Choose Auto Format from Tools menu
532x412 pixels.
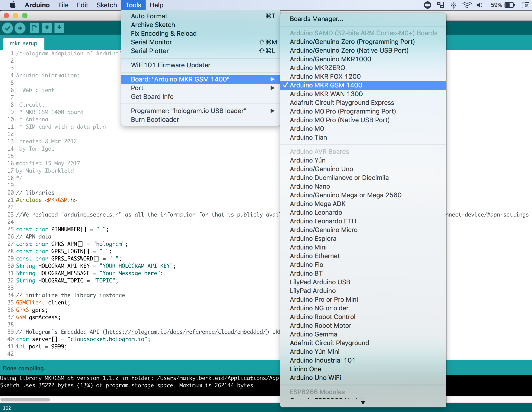(x=201, y=16)
